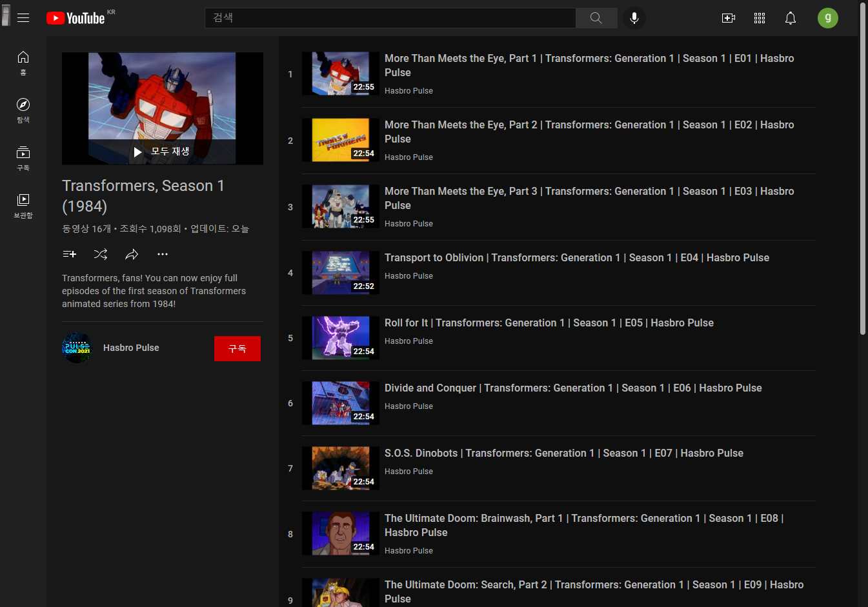The height and width of the screenshot is (607, 868).
Task: Open S.O.S. Dinobots E07 title
Action: [x=564, y=453]
